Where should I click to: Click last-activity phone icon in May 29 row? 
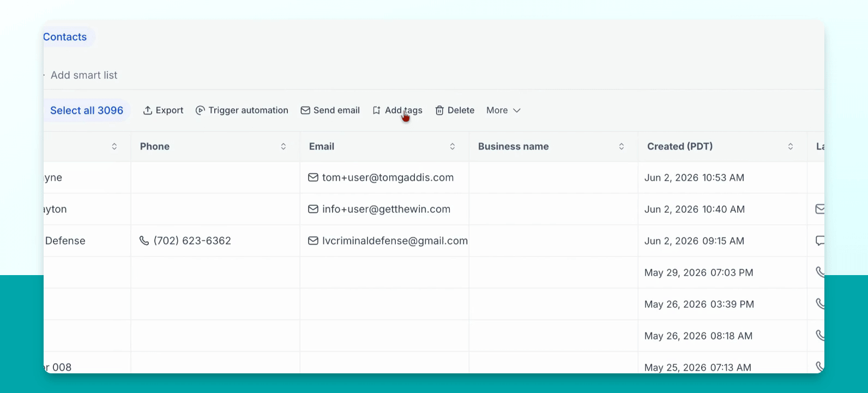coord(819,272)
